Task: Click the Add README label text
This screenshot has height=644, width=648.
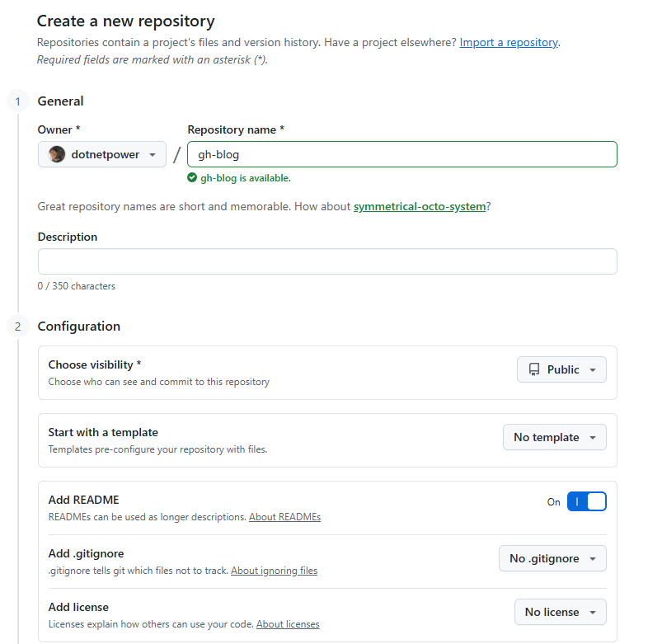Action: coord(83,500)
